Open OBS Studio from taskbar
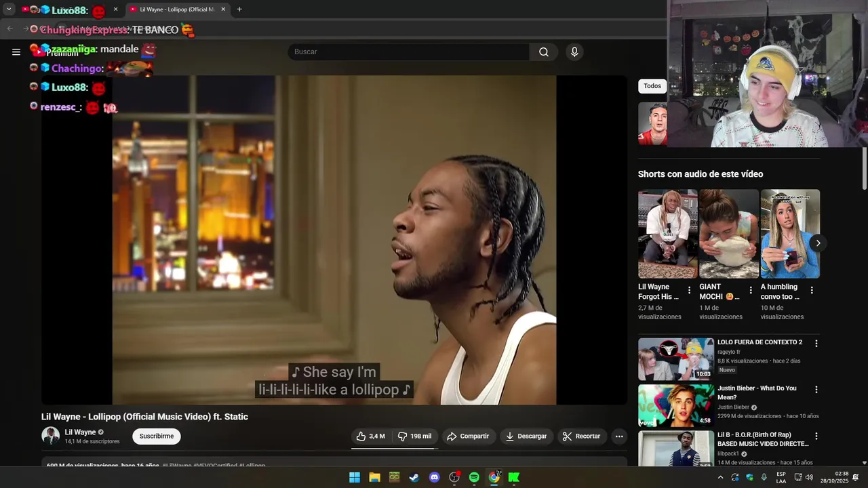The image size is (868, 488). click(x=454, y=477)
